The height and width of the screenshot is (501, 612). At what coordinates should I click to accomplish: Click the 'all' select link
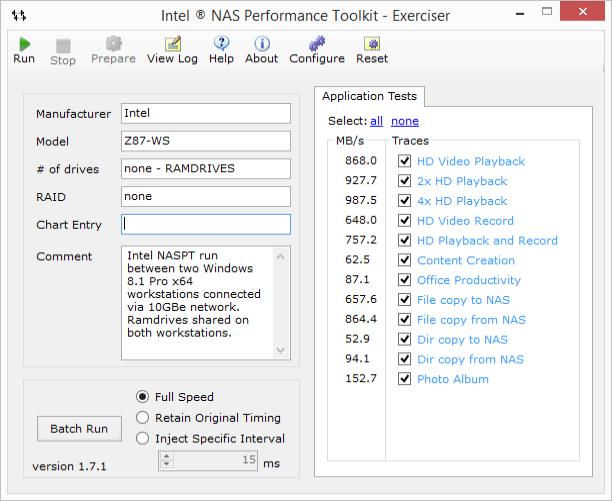click(x=376, y=121)
